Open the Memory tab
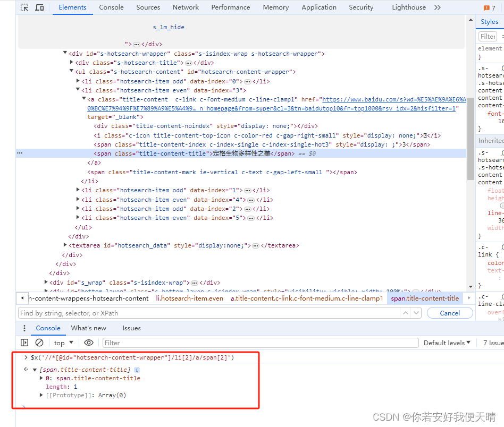The image size is (504, 427). [276, 7]
